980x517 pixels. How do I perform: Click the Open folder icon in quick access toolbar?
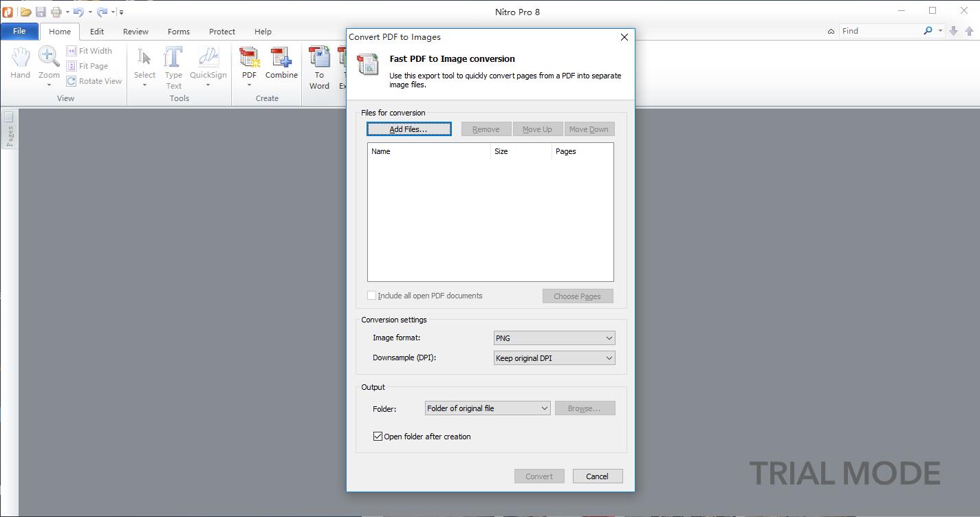pos(25,12)
